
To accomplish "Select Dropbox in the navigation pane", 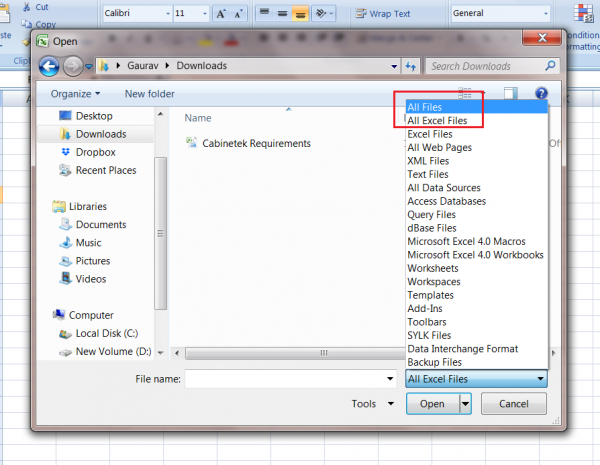I will (x=95, y=152).
